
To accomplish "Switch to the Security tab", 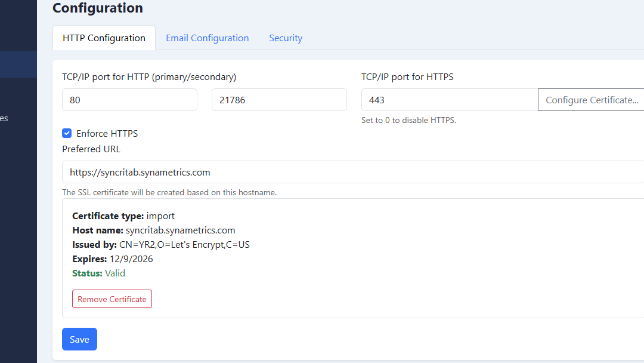I will 286,38.
